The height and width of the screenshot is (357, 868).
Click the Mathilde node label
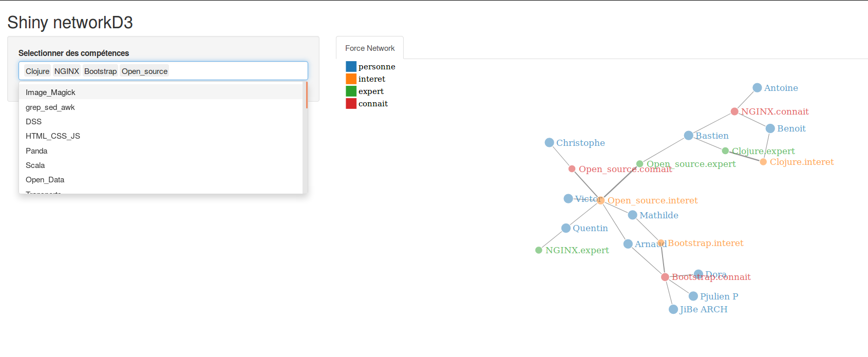(659, 215)
